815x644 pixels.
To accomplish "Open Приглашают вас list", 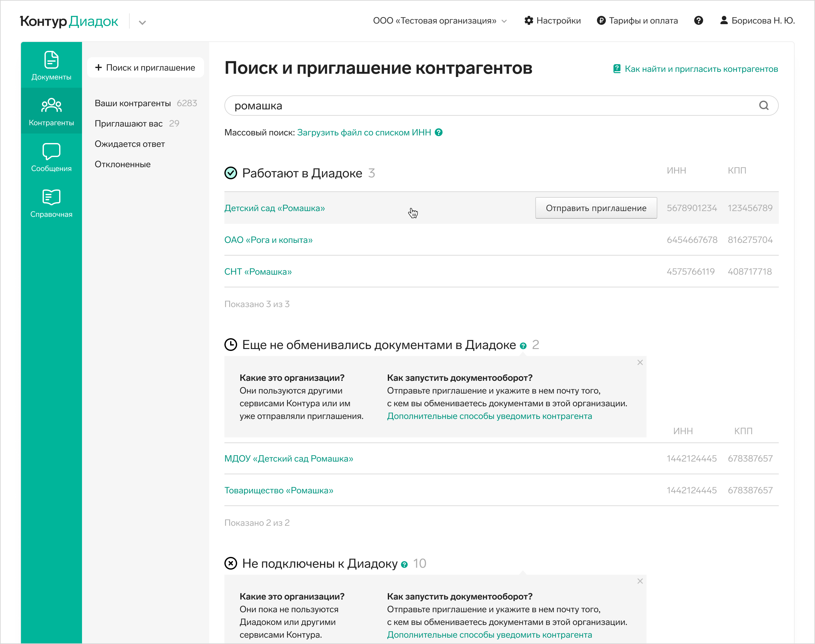I will pyautogui.click(x=128, y=124).
